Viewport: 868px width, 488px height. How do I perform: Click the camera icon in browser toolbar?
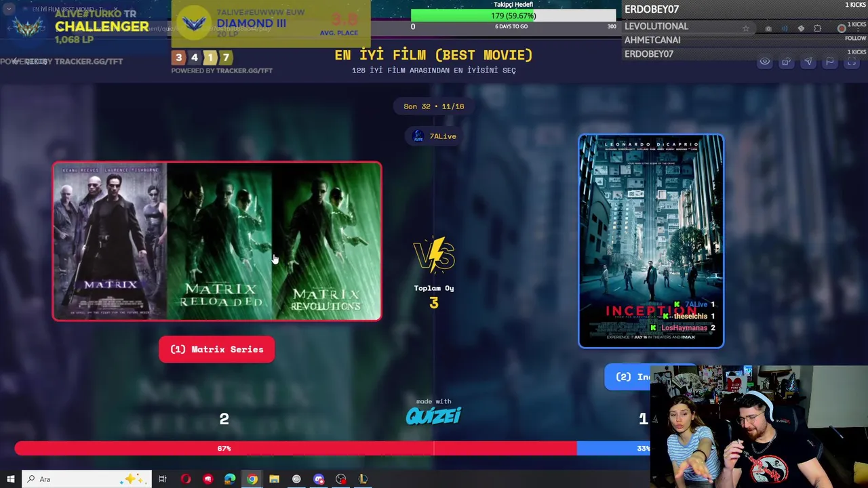768,28
